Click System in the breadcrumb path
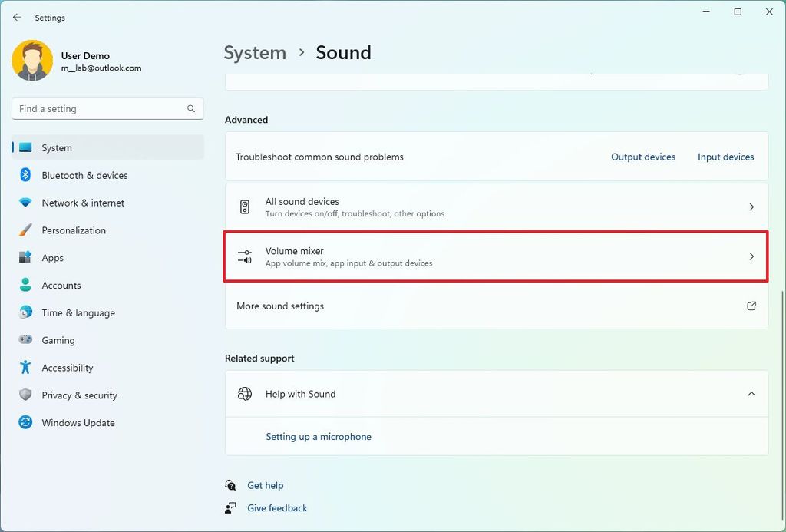The width and height of the screenshot is (786, 532). pyautogui.click(x=255, y=52)
